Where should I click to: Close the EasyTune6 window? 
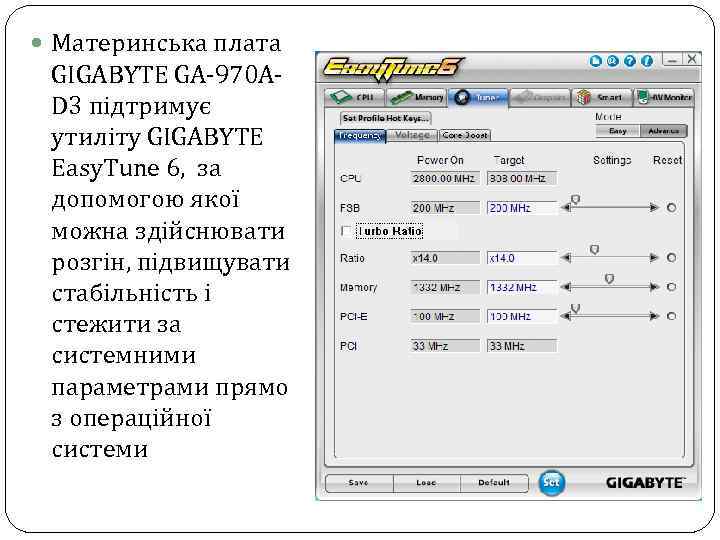pyautogui.click(x=692, y=59)
